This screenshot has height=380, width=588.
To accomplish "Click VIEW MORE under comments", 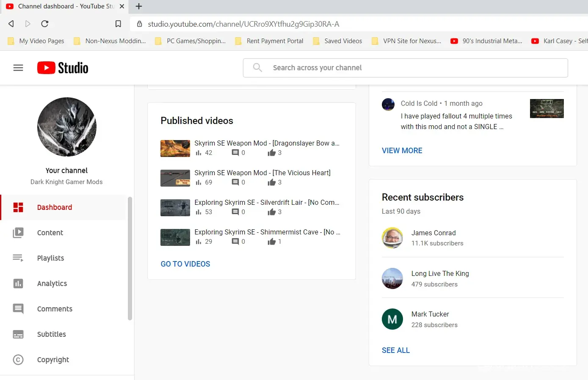I will tap(402, 151).
